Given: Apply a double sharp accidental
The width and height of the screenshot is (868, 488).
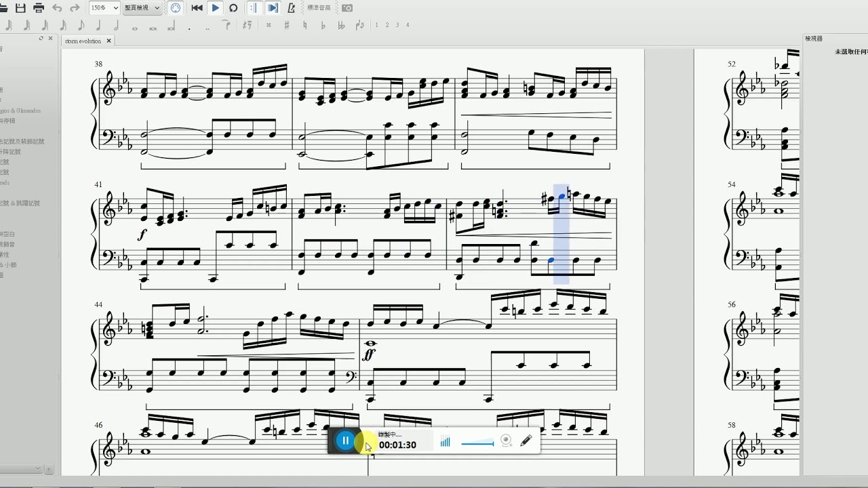Looking at the screenshot, I should (269, 26).
